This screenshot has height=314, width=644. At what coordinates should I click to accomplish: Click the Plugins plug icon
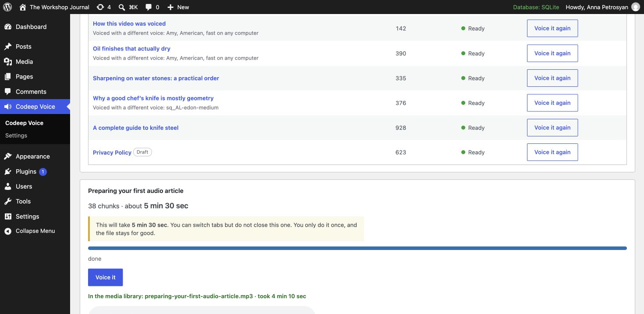[8, 171]
